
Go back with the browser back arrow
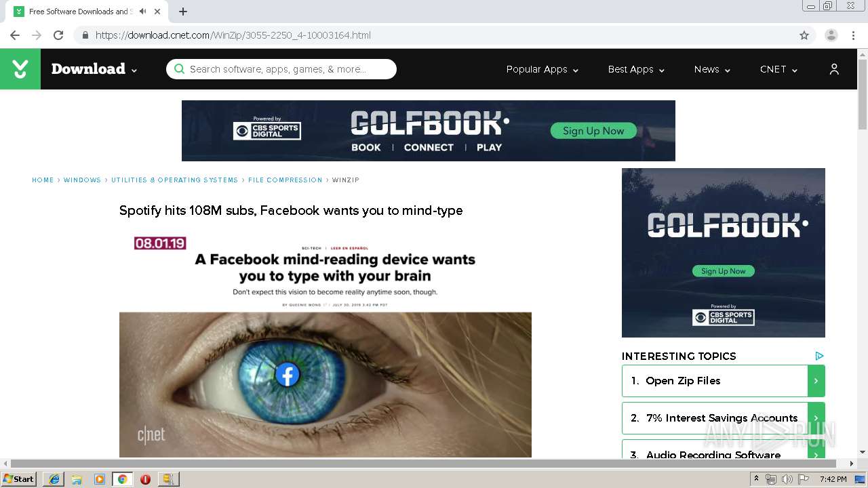(15, 35)
